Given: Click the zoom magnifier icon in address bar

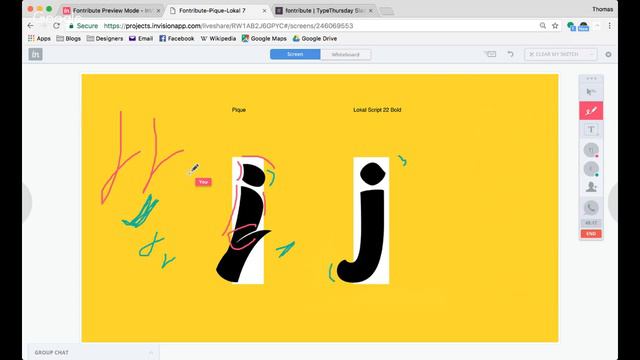Looking at the screenshot, I should pyautogui.click(x=543, y=26).
